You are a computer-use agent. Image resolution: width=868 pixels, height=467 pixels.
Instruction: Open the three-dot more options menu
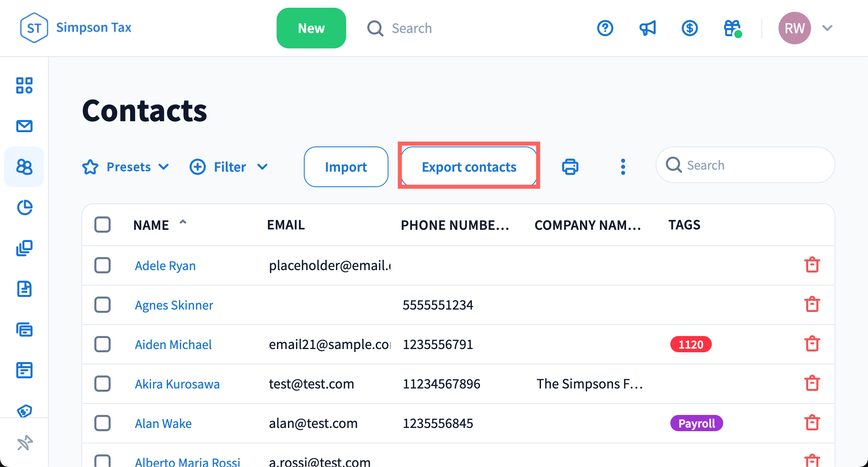point(623,167)
